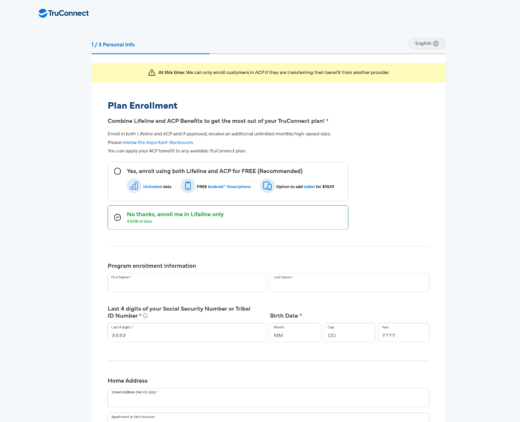Screen dimensions: 520x422
Task: Click the tablet option devices icon
Action: [x=267, y=186]
